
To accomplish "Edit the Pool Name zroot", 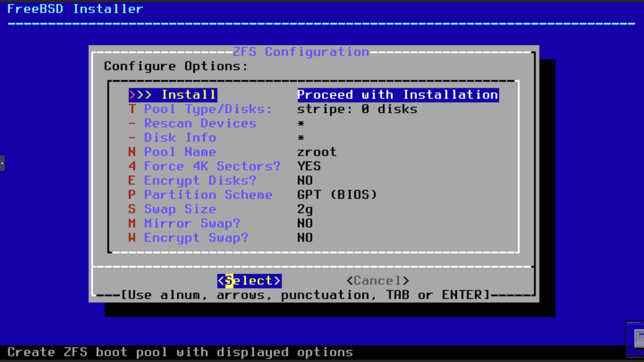I will (x=180, y=152).
